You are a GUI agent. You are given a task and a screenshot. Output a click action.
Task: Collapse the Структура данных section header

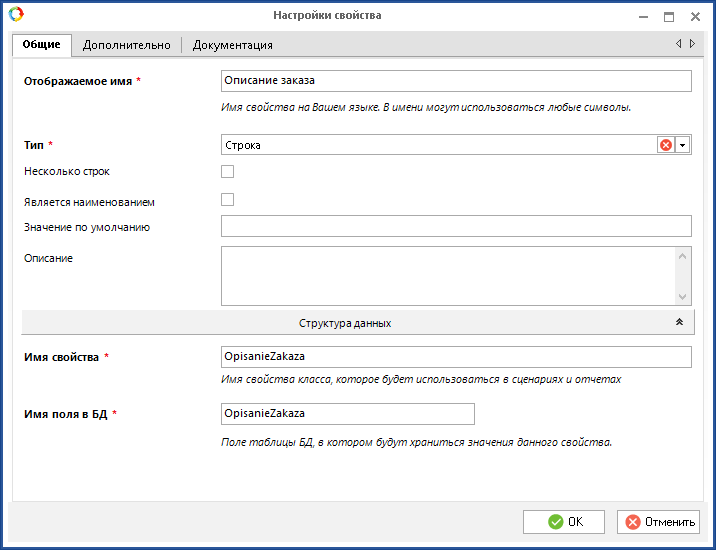[x=345, y=323]
